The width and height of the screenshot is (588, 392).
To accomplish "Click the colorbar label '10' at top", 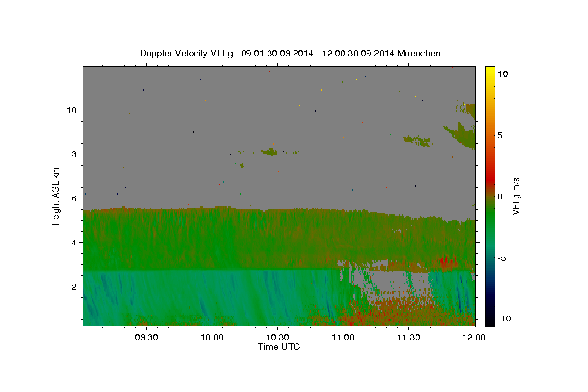I will (x=502, y=73).
